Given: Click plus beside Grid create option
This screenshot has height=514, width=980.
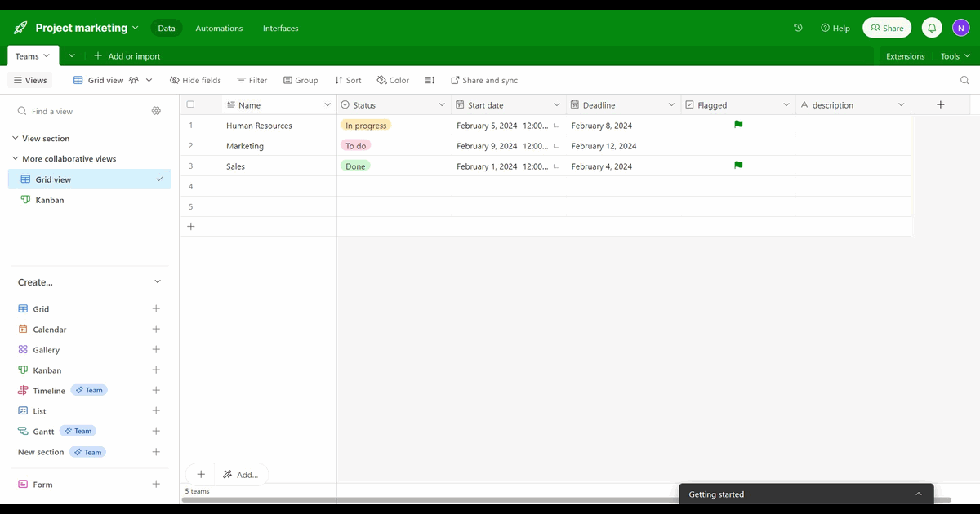Looking at the screenshot, I should (156, 309).
